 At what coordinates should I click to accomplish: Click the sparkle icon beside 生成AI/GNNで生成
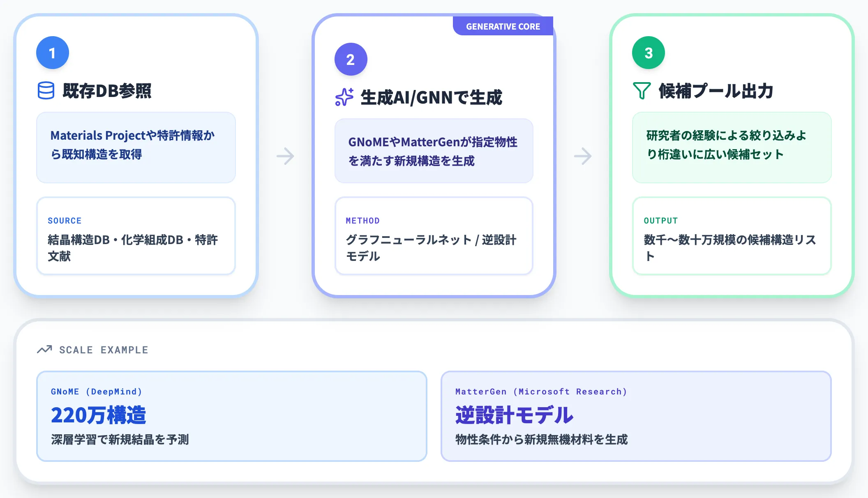pos(344,97)
